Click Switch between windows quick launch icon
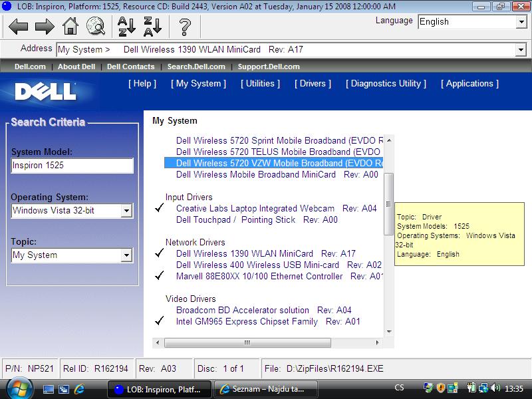Image resolution: width=532 pixels, height=399 pixels. coord(64,389)
